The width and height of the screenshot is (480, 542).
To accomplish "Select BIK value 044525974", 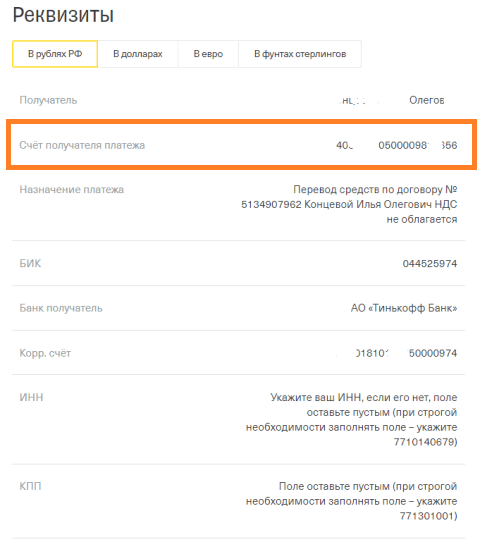I will click(430, 263).
